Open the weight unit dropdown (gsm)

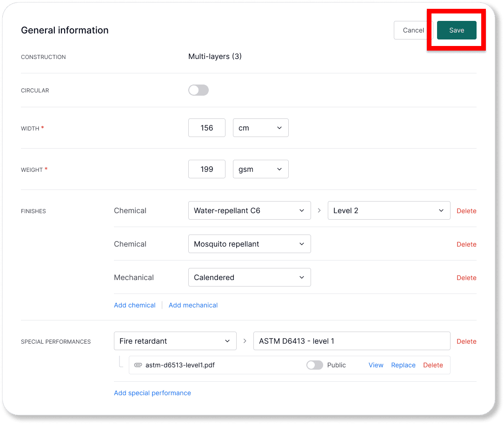(261, 169)
